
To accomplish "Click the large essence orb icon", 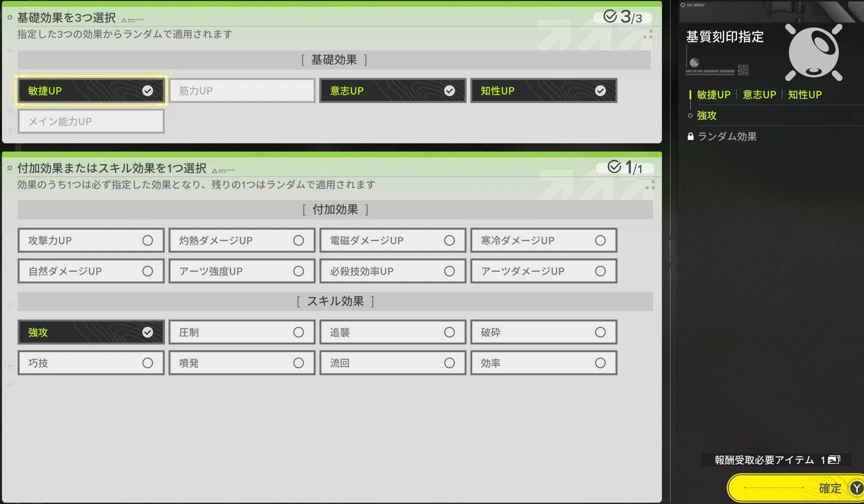I will pos(814,52).
